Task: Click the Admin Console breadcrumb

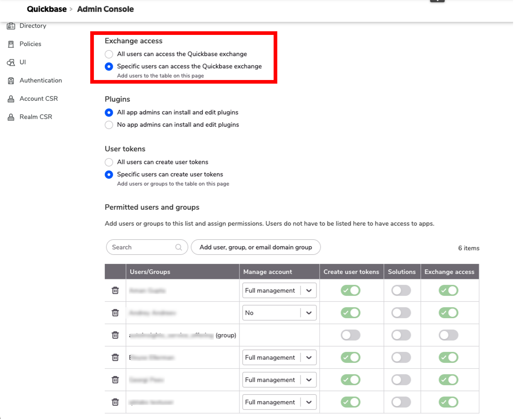Action: [105, 9]
